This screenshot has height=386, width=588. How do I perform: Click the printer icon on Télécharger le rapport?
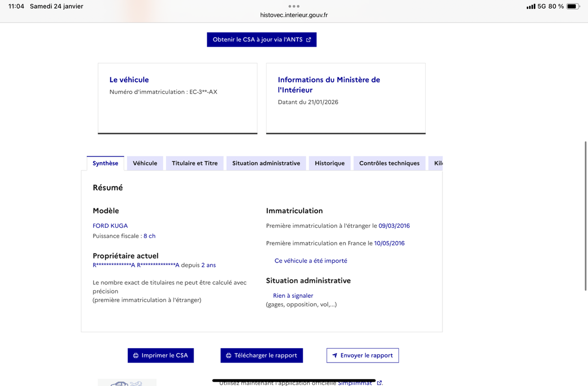(x=228, y=356)
